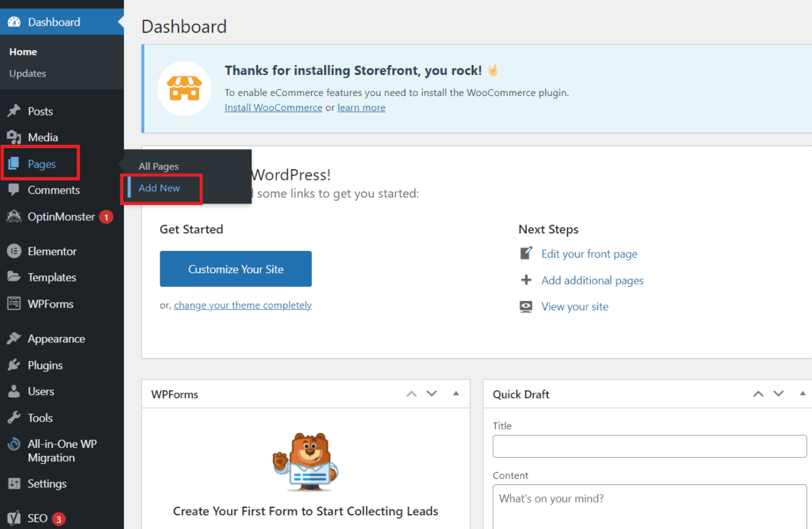Click the view your site monitor icon
This screenshot has height=529, width=812.
[526, 306]
